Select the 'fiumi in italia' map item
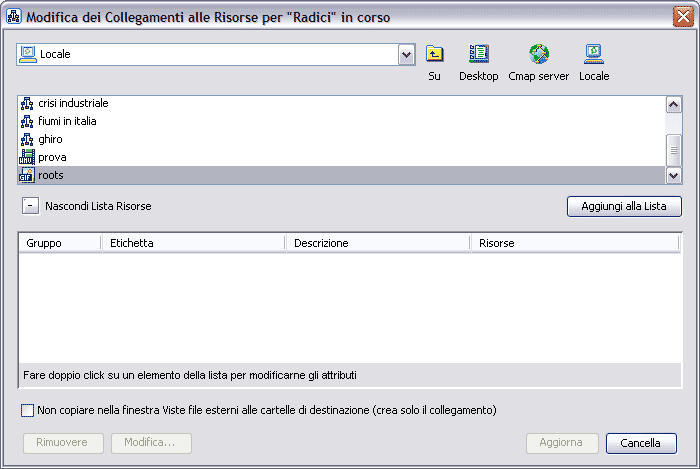 click(x=67, y=121)
